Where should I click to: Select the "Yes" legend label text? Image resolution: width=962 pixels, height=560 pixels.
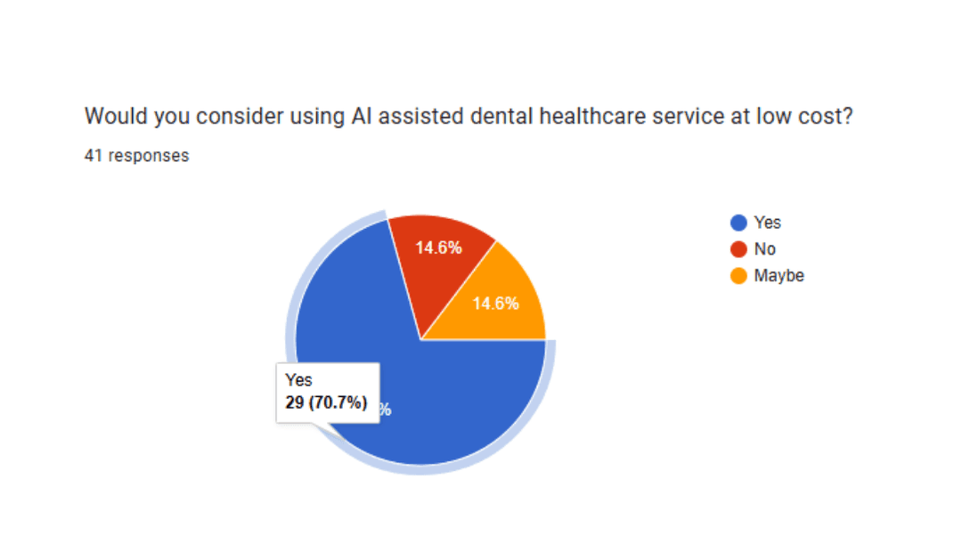coord(767,223)
